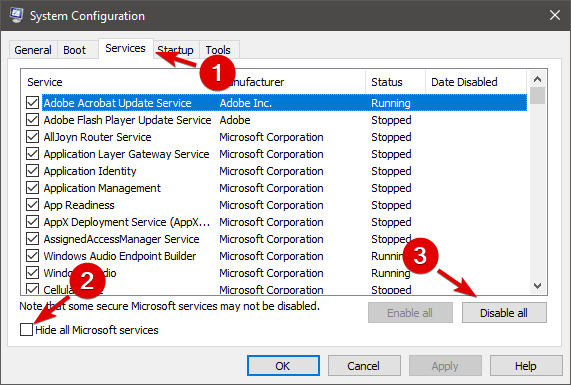Open the Boot tab

point(75,50)
